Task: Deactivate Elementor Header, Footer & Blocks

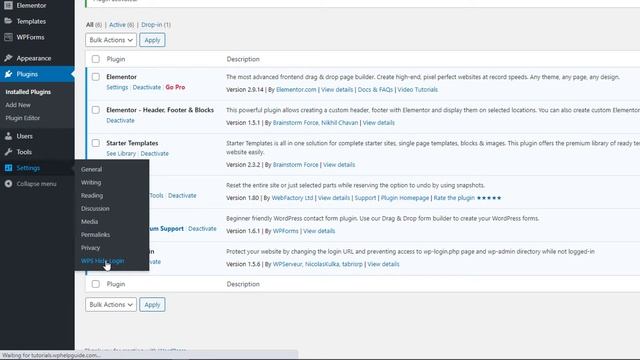Action: tap(120, 120)
